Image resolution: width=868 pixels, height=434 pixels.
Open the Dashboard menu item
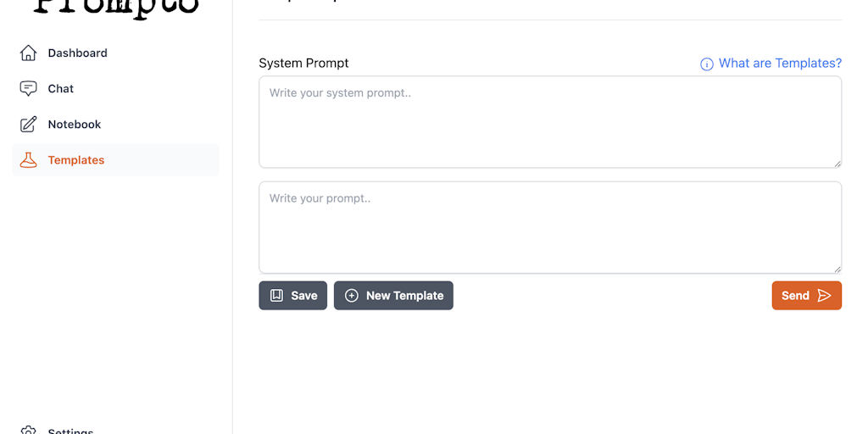click(x=77, y=53)
